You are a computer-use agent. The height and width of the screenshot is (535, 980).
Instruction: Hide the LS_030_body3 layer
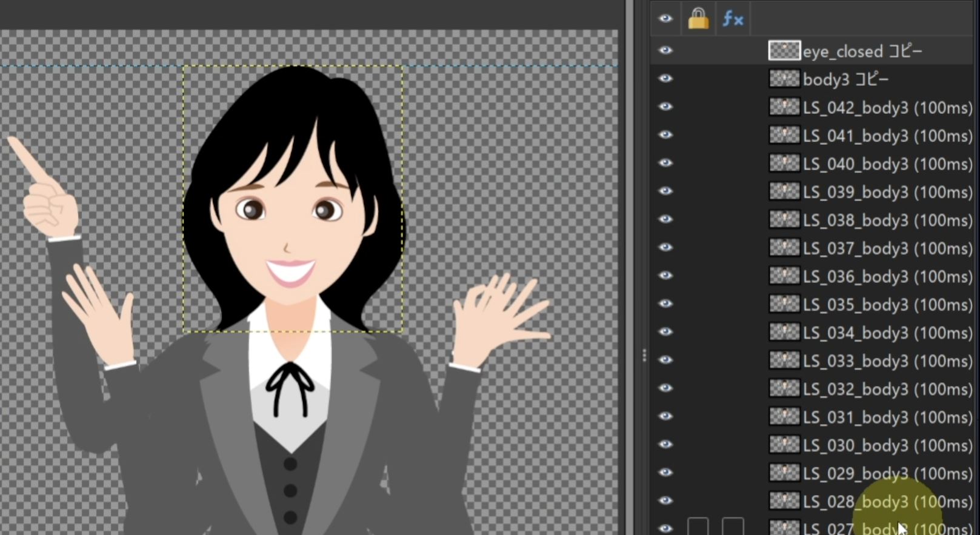click(665, 444)
